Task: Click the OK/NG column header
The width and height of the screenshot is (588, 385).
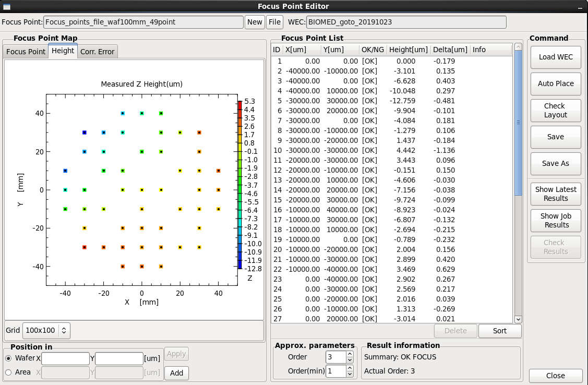Action: tap(373, 50)
